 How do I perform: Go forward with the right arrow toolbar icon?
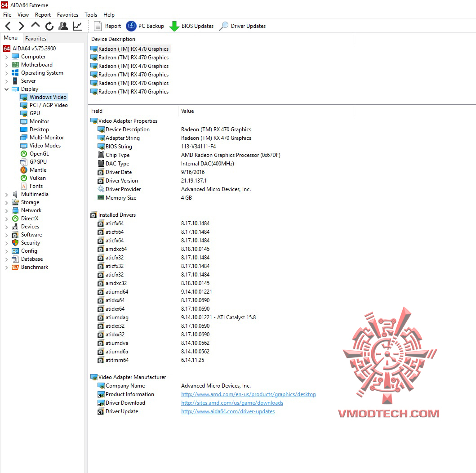click(x=21, y=26)
